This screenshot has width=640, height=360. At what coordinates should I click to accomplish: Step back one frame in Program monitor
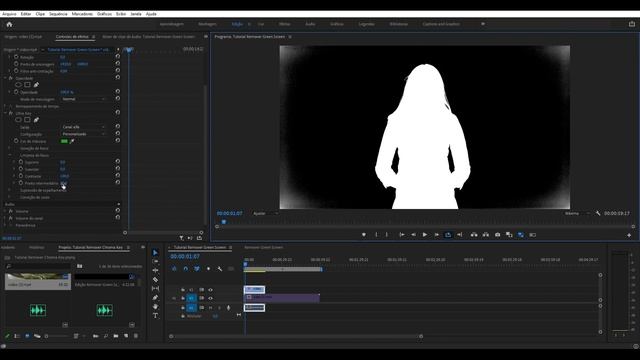413,235
